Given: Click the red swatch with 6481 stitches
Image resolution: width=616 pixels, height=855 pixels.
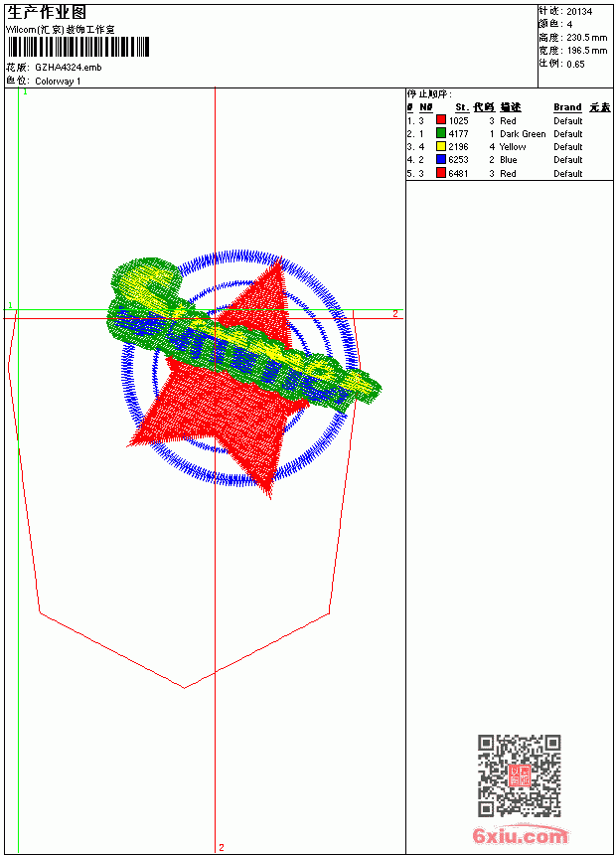Looking at the screenshot, I should 441,173.
